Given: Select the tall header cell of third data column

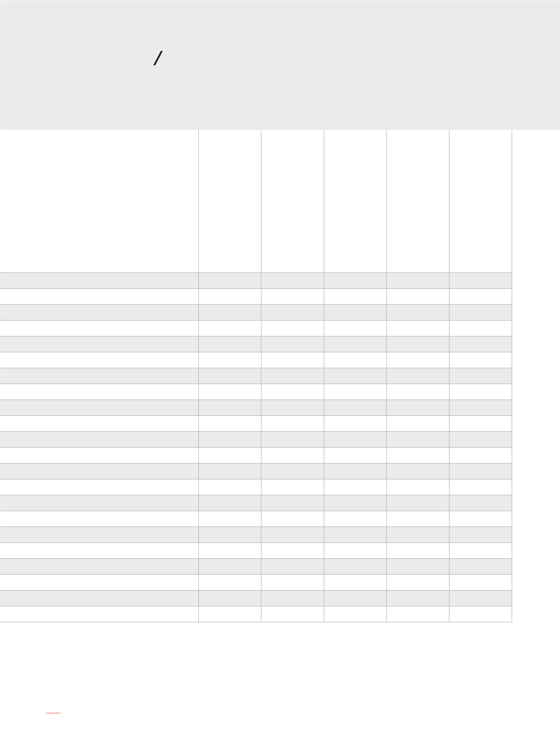Looking at the screenshot, I should pos(355,201).
